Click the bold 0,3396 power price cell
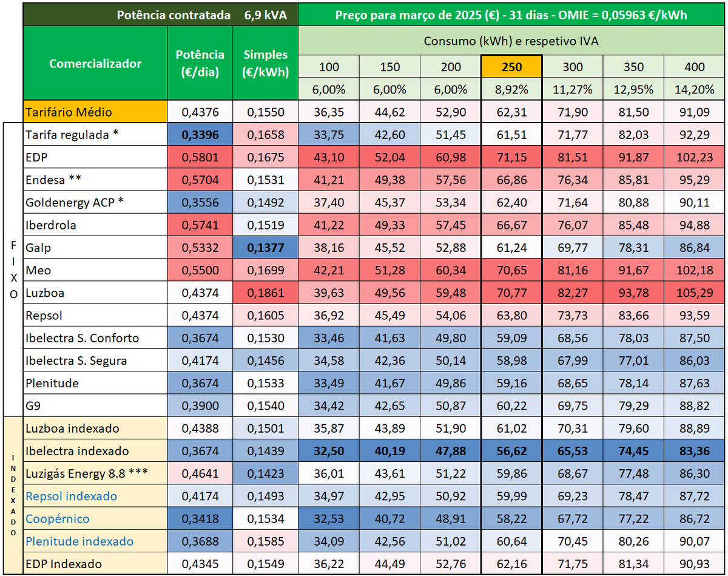Screen dimensions: 728x576 coord(200,134)
